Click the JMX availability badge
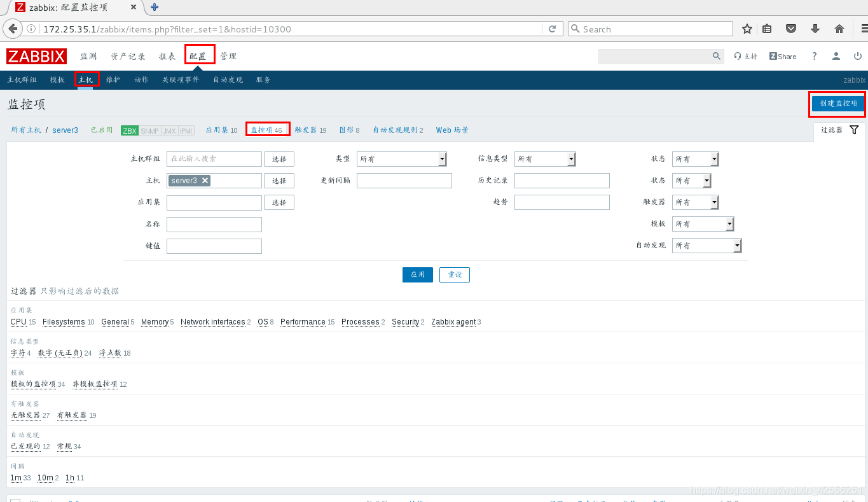This screenshot has height=502, width=868. coord(169,130)
